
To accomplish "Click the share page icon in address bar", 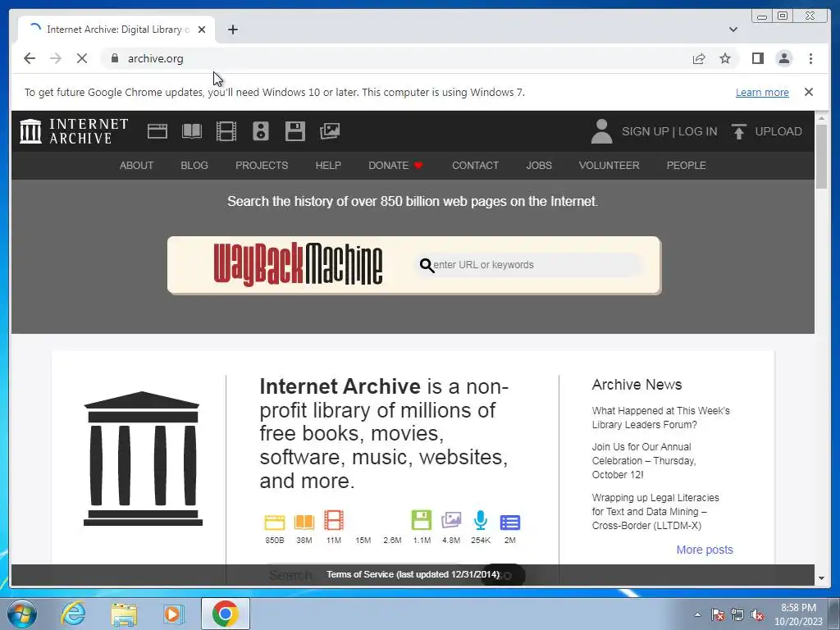I will 699,58.
